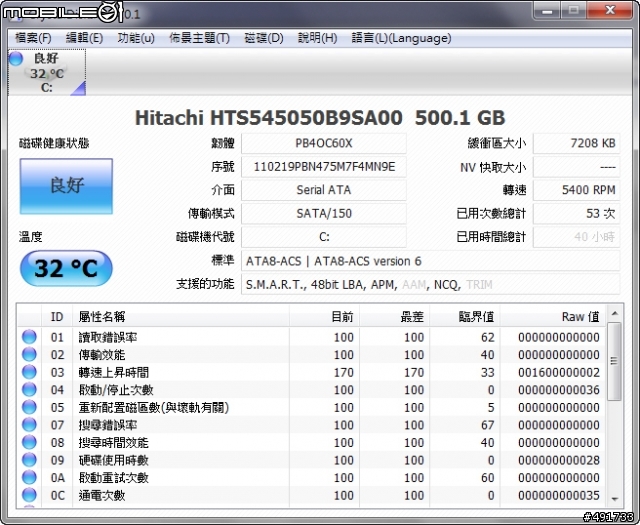Click raw value 000000000036
The image size is (640, 525).
click(x=559, y=390)
